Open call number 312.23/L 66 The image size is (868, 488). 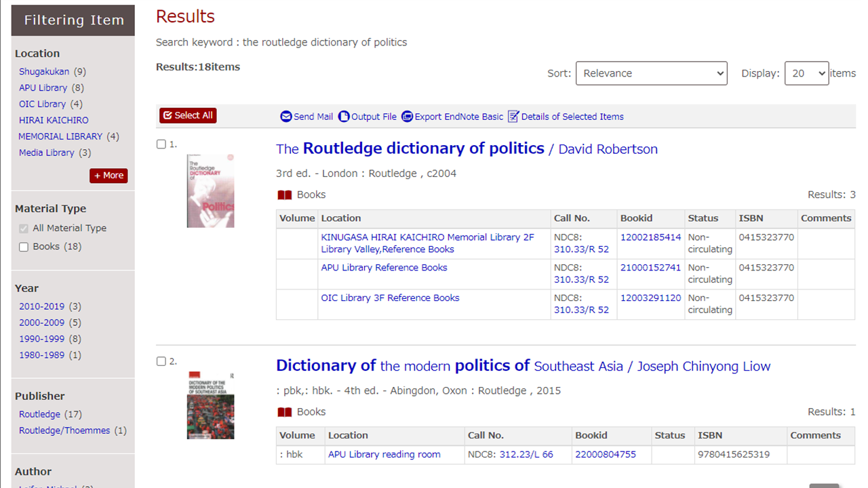(526, 455)
